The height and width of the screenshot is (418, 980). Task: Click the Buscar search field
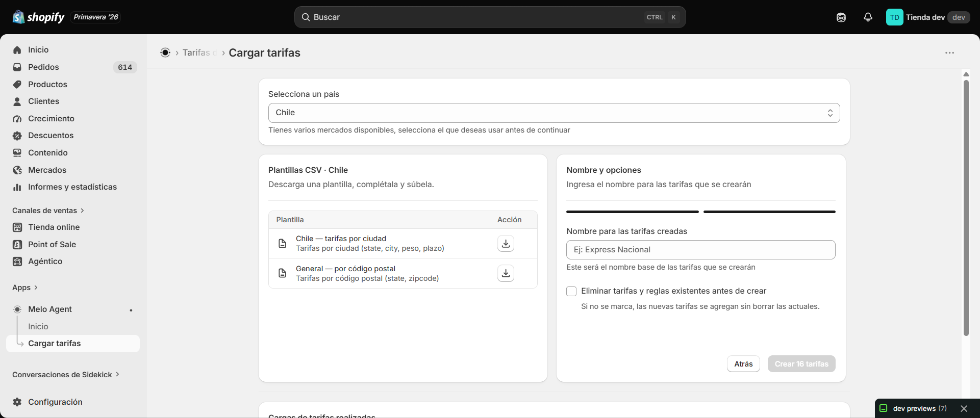(x=490, y=17)
